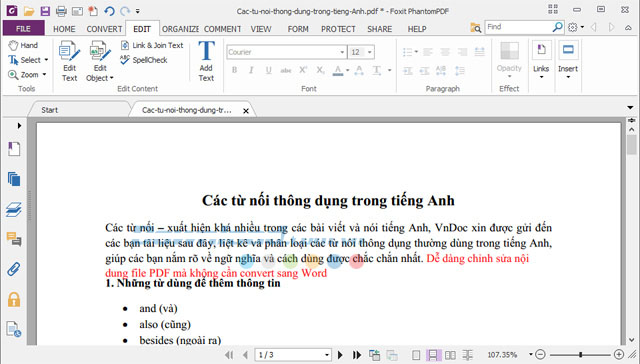Screen dimensions: 640x364
Task: Open the security lock panel
Action: [14, 300]
